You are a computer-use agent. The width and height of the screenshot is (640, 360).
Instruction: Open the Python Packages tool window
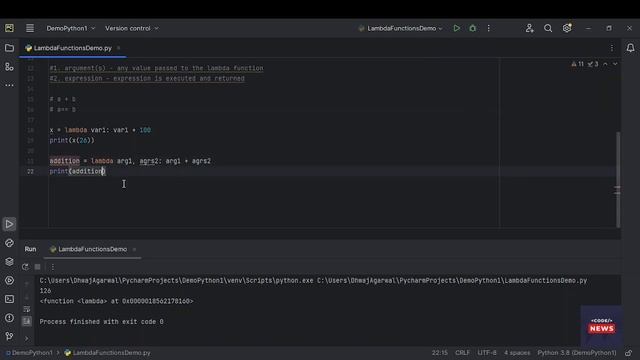pos(9,262)
